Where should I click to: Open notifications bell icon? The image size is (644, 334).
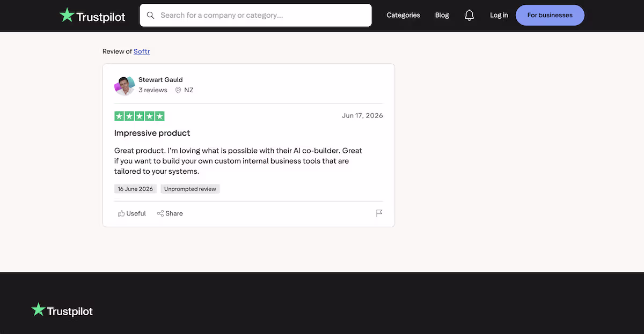coord(470,15)
